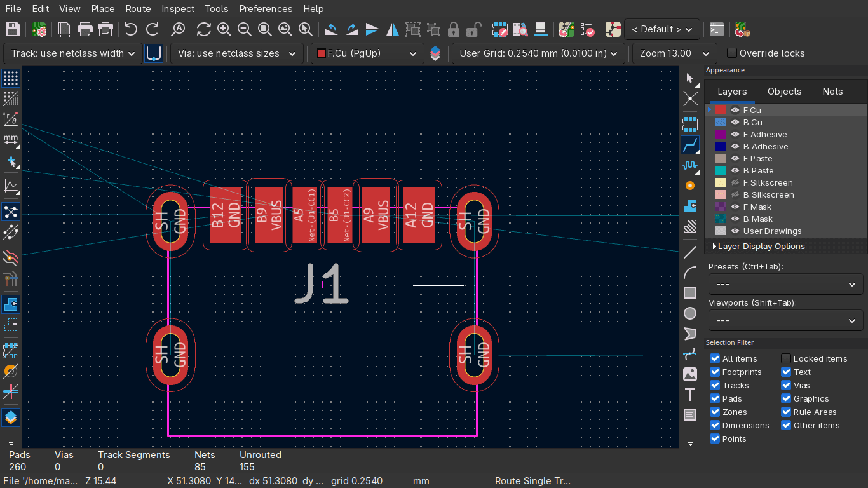Hide the B.Mask layer eye
868x488 pixels.
(x=735, y=219)
